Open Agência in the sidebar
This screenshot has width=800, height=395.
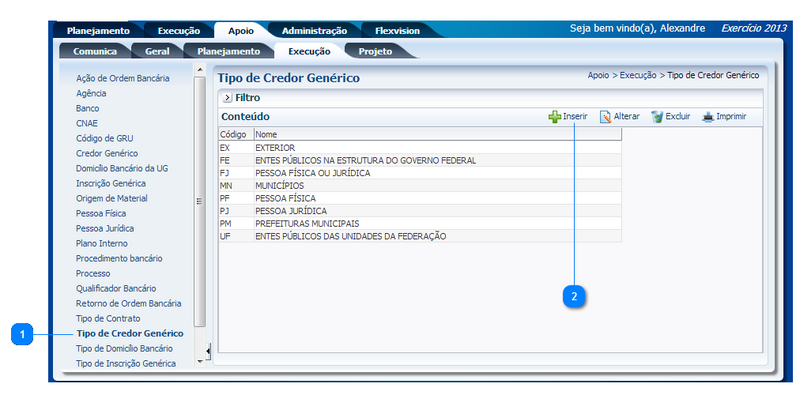pyautogui.click(x=91, y=93)
